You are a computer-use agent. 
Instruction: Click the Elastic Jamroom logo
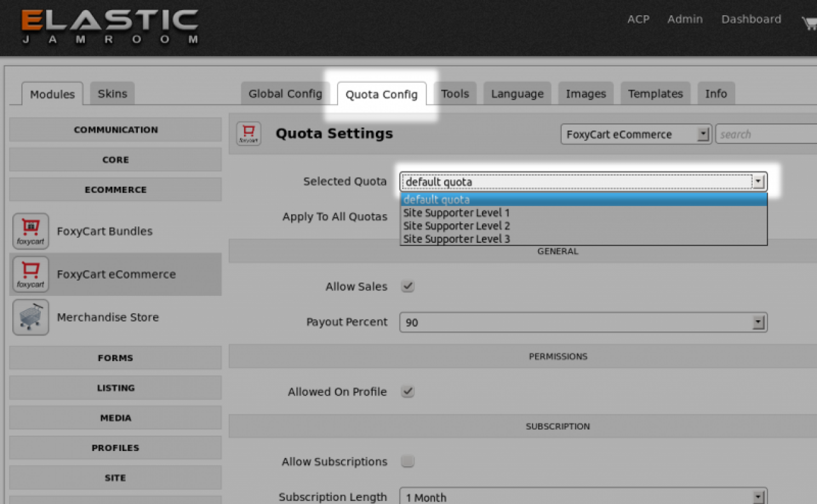pos(110,26)
